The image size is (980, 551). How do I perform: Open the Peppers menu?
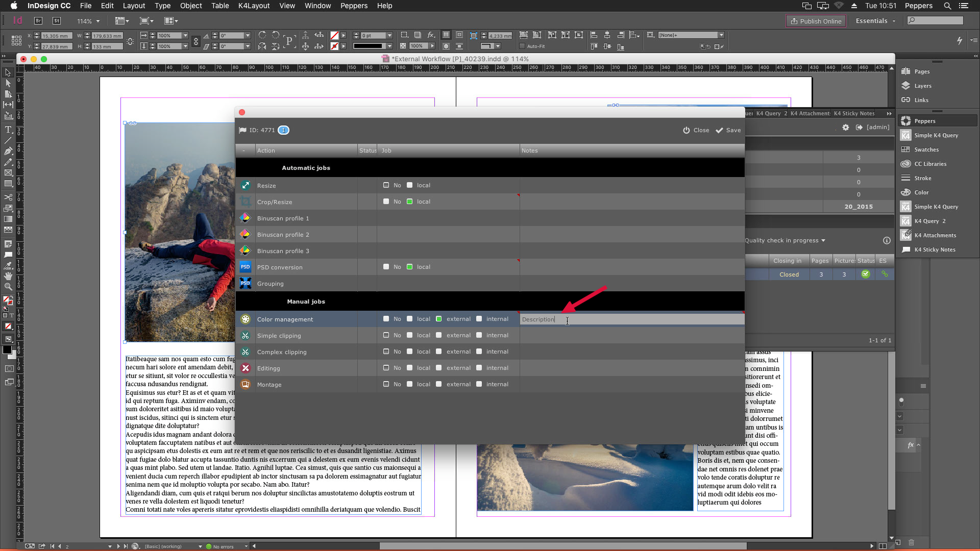tap(354, 6)
